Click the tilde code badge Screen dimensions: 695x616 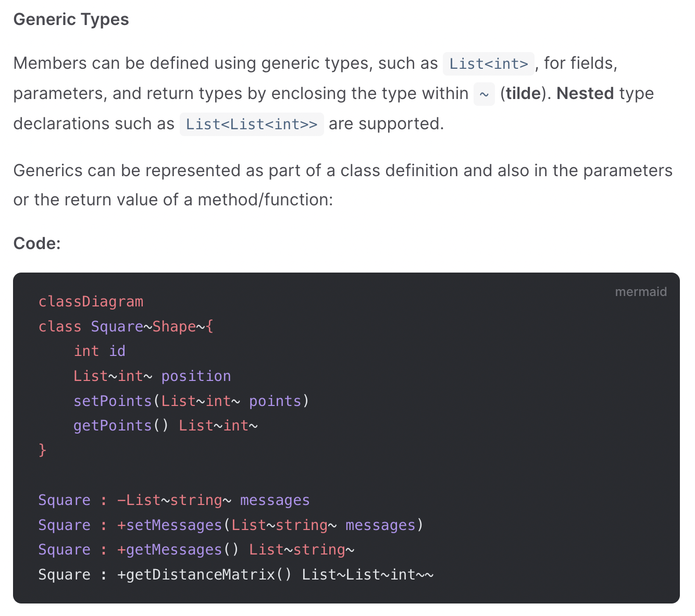point(484,94)
